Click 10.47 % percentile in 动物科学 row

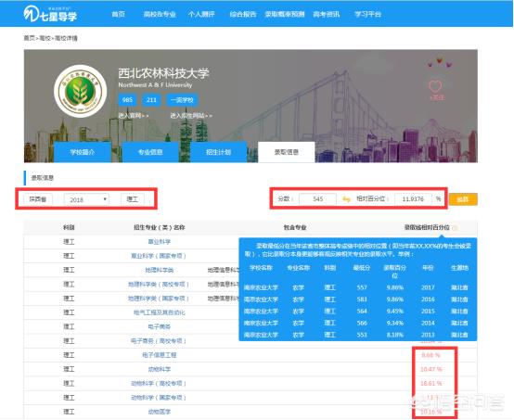pyautogui.click(x=431, y=369)
